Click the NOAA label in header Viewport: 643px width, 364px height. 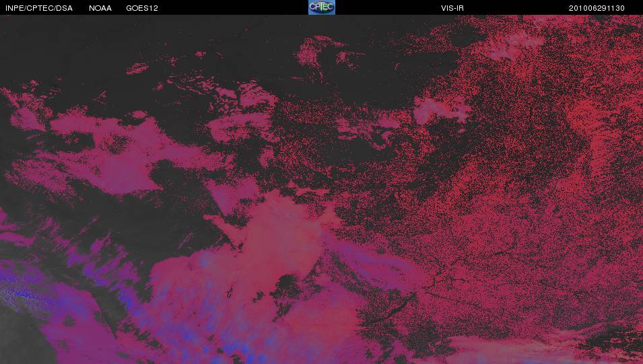tap(100, 8)
